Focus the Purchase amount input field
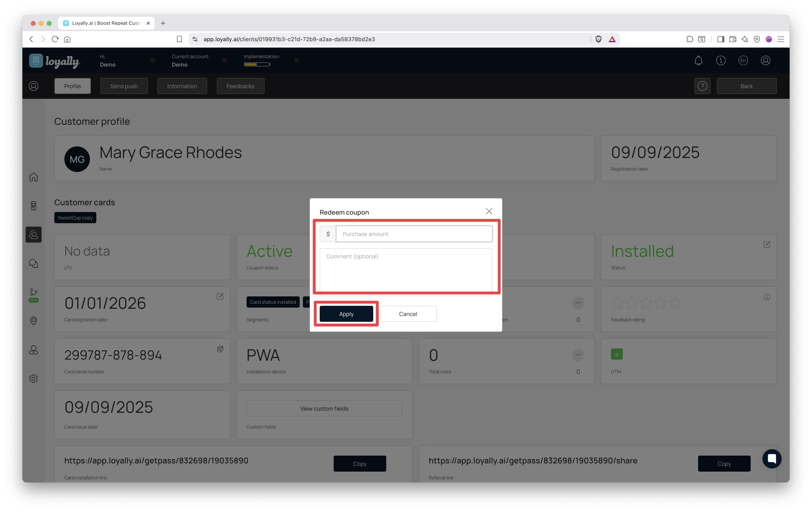812x512 pixels. pos(414,234)
